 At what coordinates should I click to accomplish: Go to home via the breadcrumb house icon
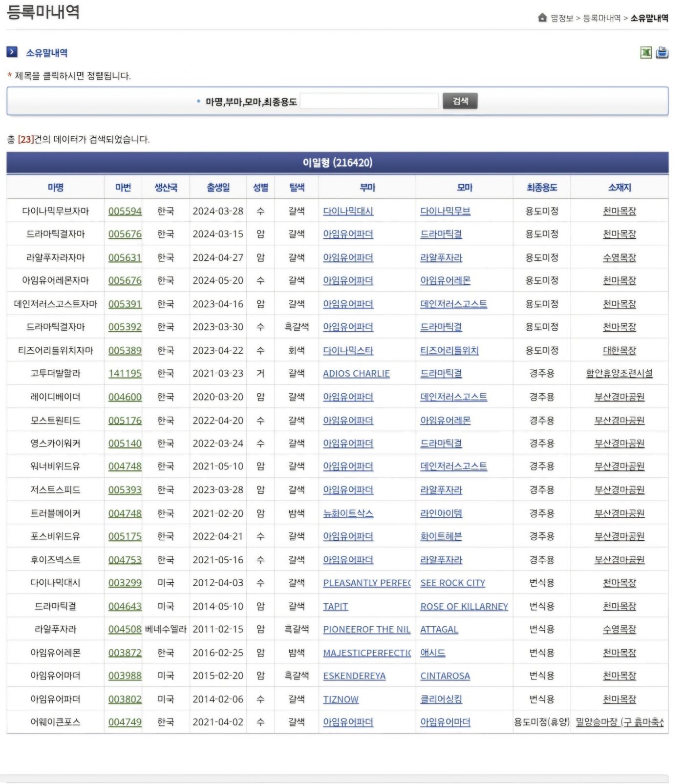pos(542,18)
